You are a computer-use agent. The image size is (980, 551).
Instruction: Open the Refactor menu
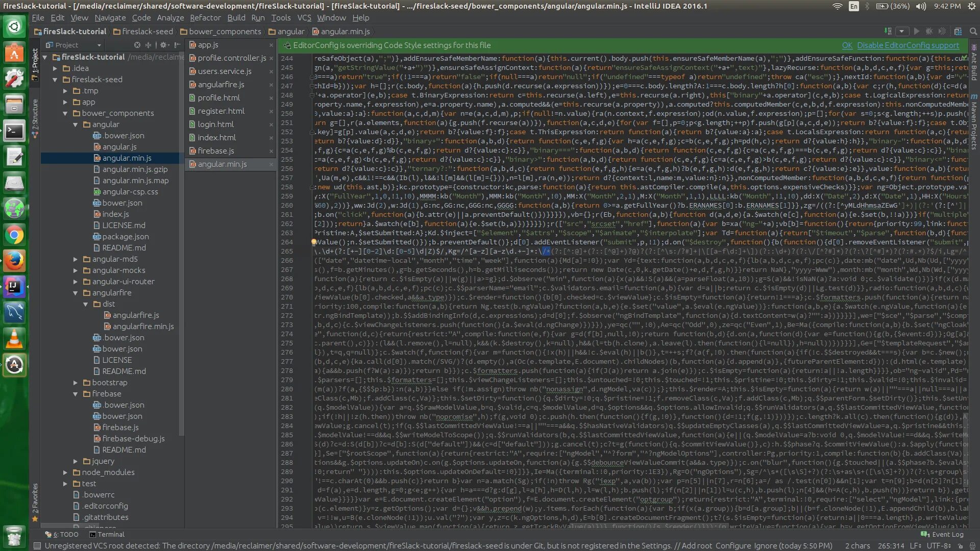[205, 17]
